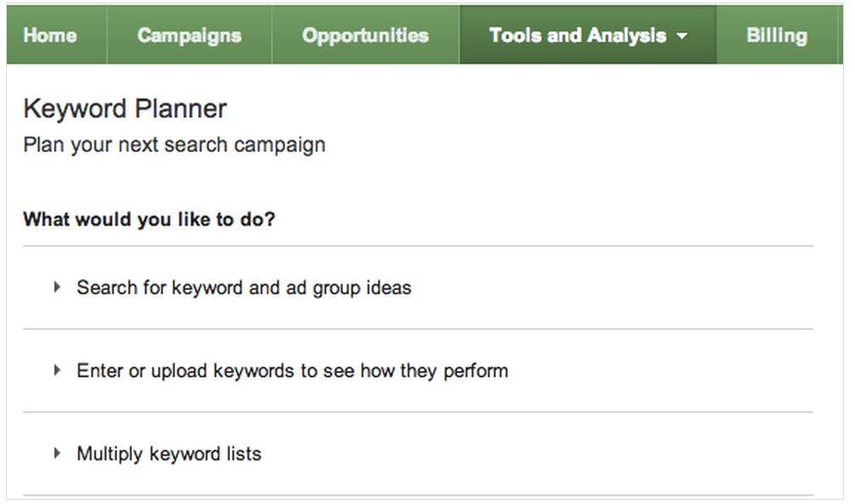Click 'Search for keyword and ad group ideas' text
The height and width of the screenshot is (504, 855).
(x=244, y=288)
